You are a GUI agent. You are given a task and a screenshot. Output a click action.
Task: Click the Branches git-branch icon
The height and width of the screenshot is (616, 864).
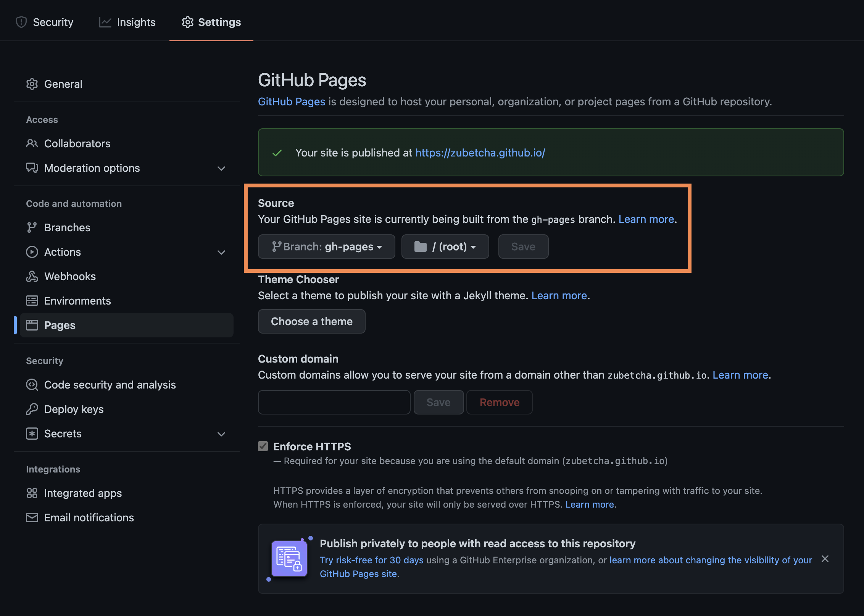coord(32,227)
